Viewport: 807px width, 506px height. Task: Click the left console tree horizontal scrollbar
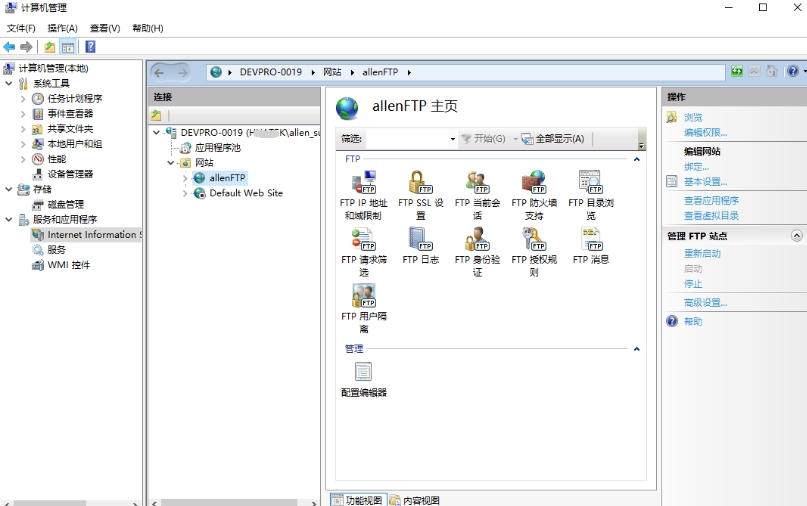(50, 502)
